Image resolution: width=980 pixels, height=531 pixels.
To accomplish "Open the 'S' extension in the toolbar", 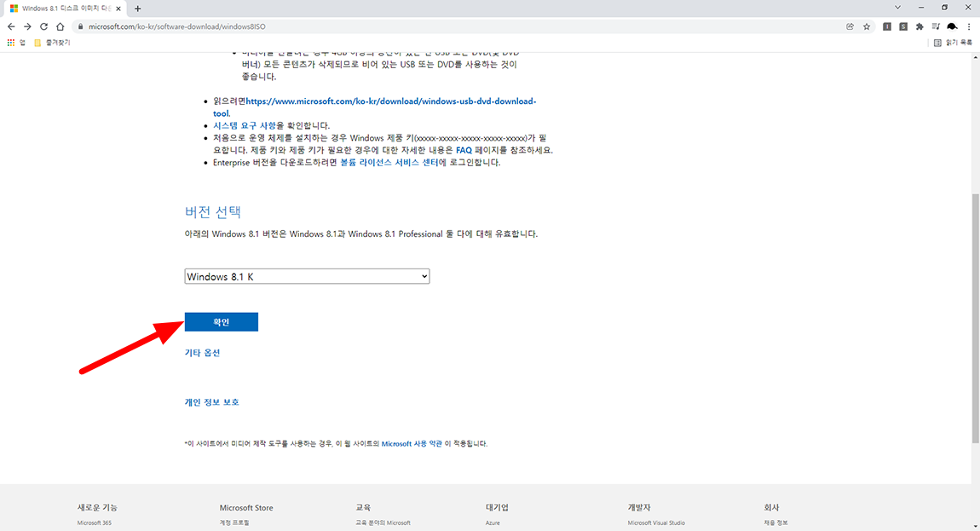I will [903, 27].
